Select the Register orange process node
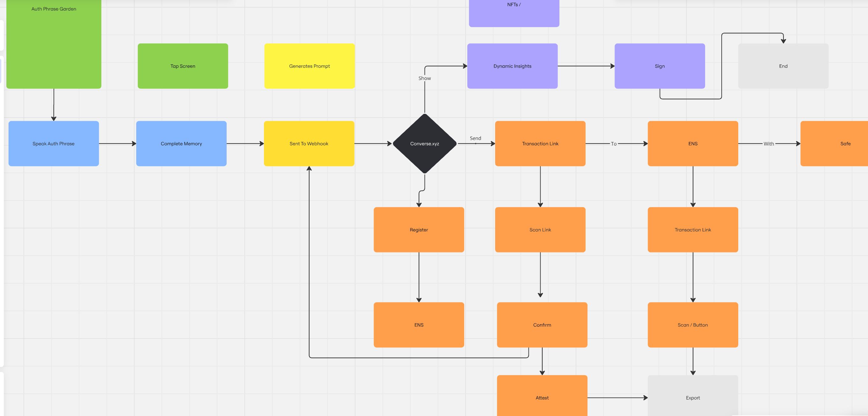 (419, 229)
